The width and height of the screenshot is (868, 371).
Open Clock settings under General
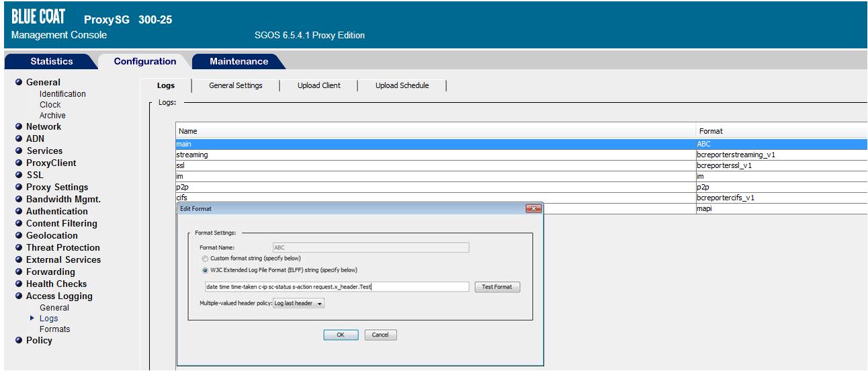point(50,105)
